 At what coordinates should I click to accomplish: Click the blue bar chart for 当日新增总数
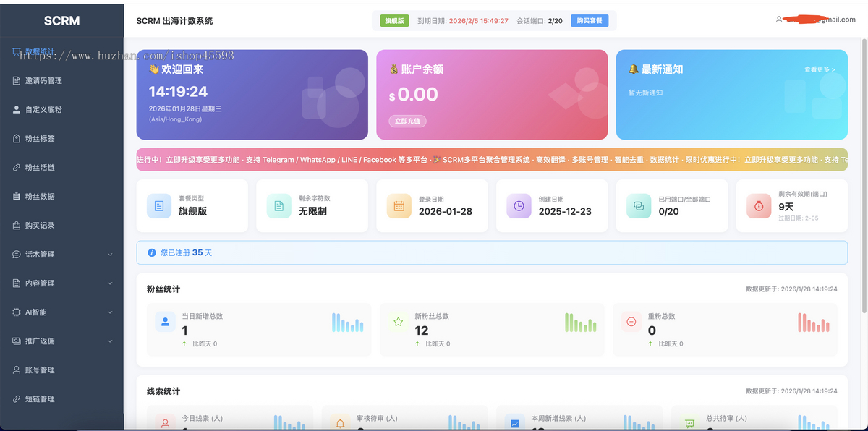tap(348, 323)
